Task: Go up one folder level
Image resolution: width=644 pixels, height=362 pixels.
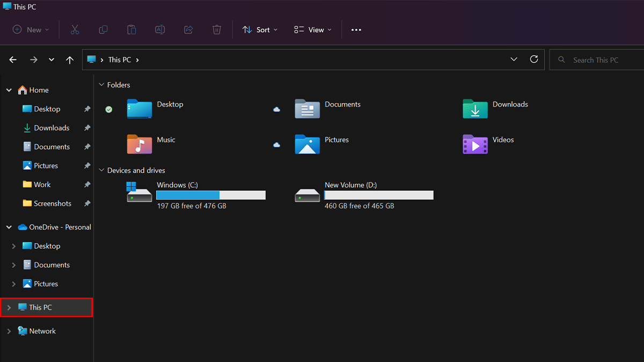Action: 70,60
